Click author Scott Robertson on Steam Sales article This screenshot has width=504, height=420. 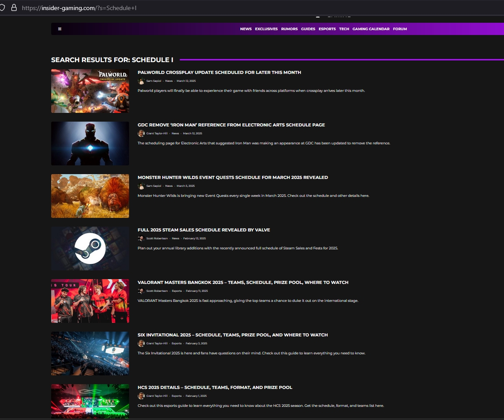[157, 238]
